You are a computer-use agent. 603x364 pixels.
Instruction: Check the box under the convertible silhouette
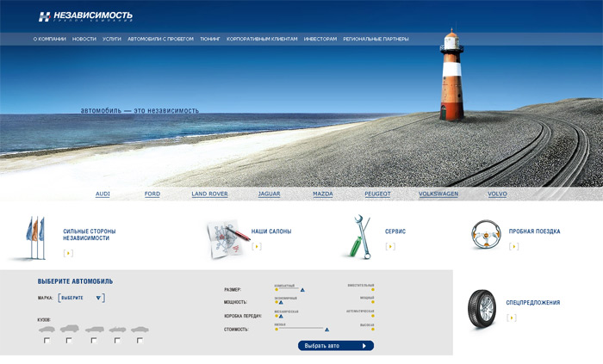(117, 341)
